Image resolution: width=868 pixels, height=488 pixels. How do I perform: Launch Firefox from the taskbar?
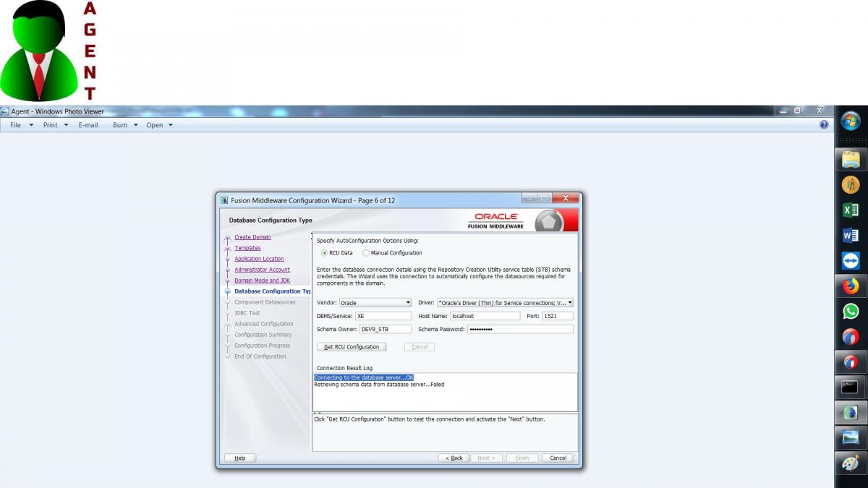[x=851, y=286]
